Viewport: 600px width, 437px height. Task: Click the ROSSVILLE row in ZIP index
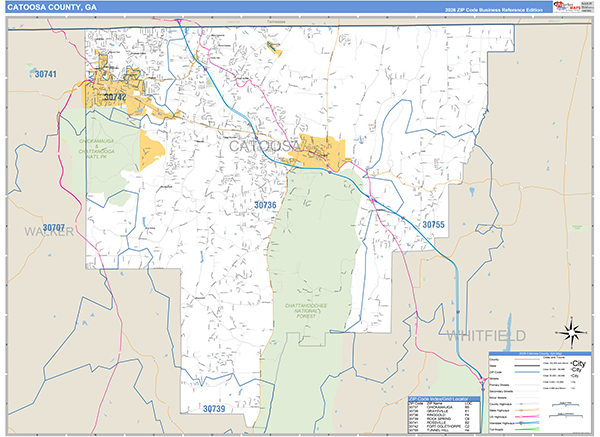tap(444, 422)
